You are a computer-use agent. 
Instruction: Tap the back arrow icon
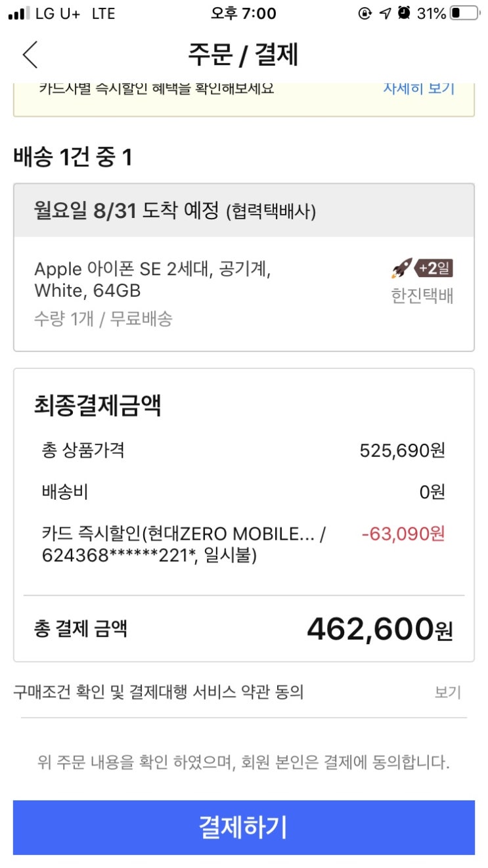pyautogui.click(x=30, y=54)
